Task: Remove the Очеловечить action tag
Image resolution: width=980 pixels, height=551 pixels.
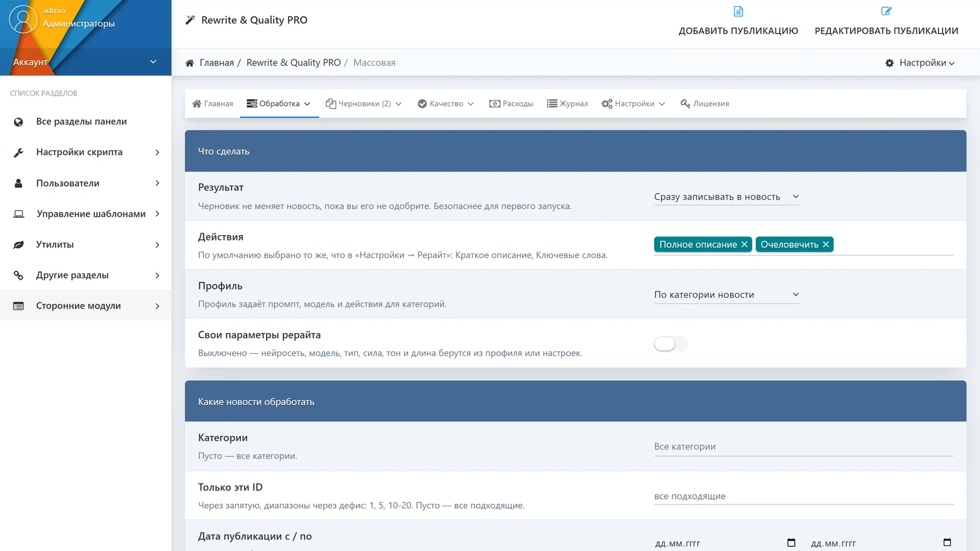Action: click(x=826, y=244)
